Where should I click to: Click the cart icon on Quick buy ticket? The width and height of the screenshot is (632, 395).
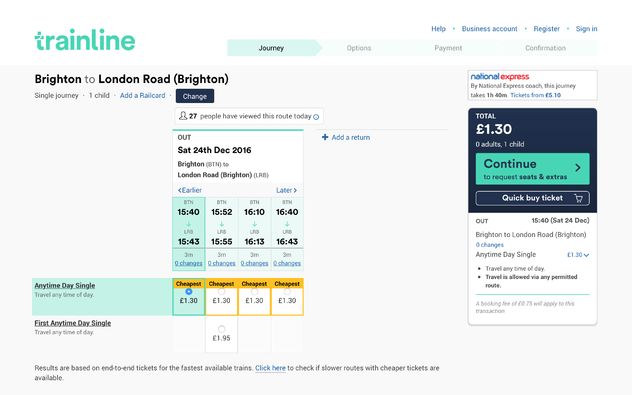coord(579,198)
